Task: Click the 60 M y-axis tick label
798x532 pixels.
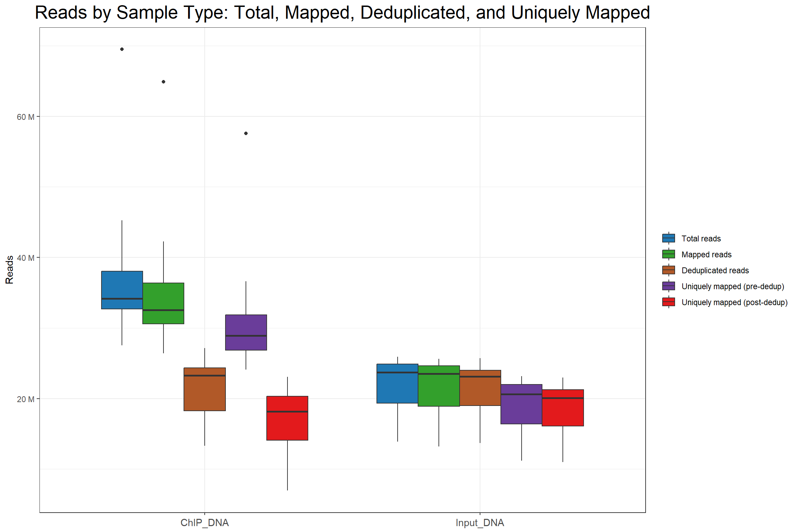Action: pyautogui.click(x=26, y=117)
